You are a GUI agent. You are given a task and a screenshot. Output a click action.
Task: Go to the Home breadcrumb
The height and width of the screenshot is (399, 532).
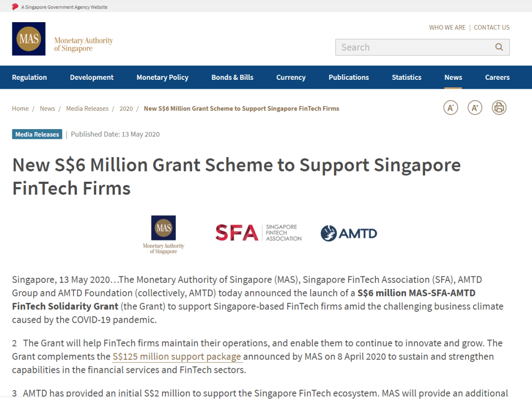(x=20, y=108)
